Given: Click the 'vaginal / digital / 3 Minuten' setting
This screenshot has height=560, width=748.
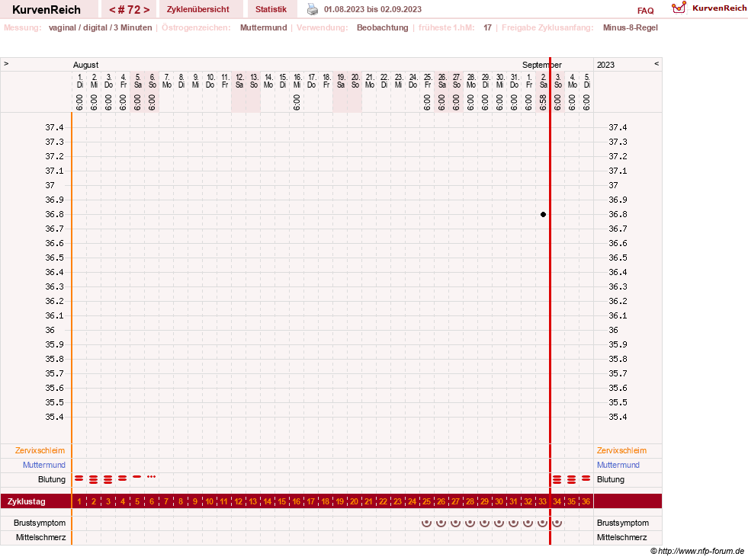Looking at the screenshot, I should (100, 27).
